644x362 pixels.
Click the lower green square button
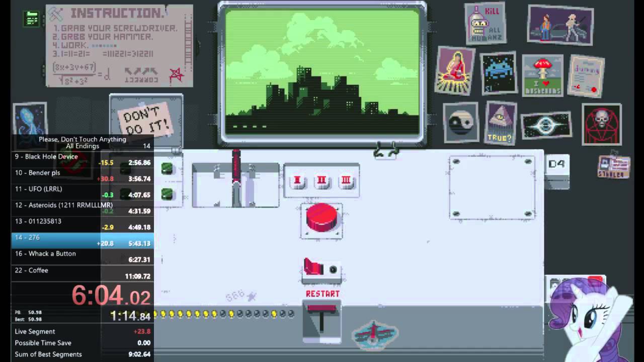coord(167,194)
